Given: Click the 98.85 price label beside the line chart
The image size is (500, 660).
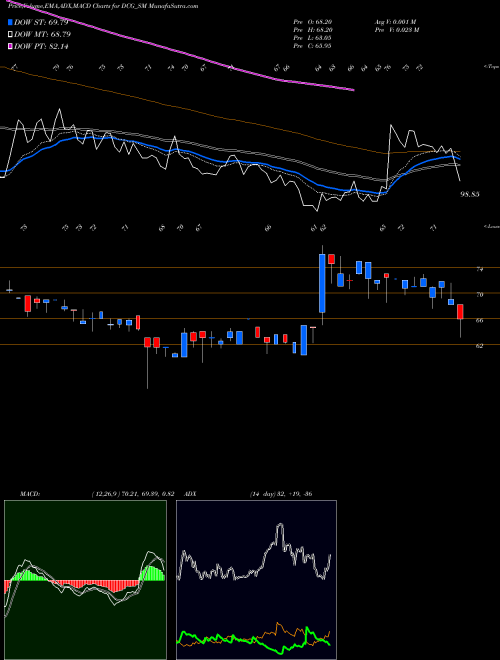Looking at the screenshot, I should pyautogui.click(x=470, y=194).
